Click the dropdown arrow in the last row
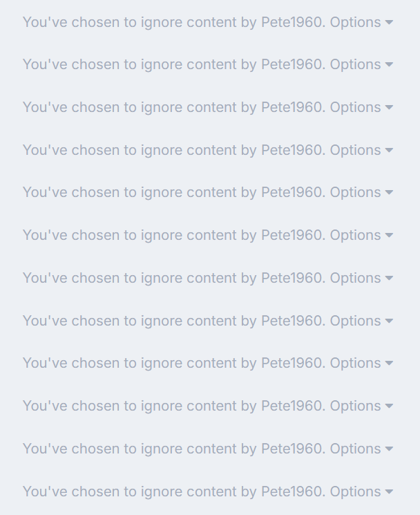Image resolution: width=420 pixels, height=515 pixels. (389, 492)
